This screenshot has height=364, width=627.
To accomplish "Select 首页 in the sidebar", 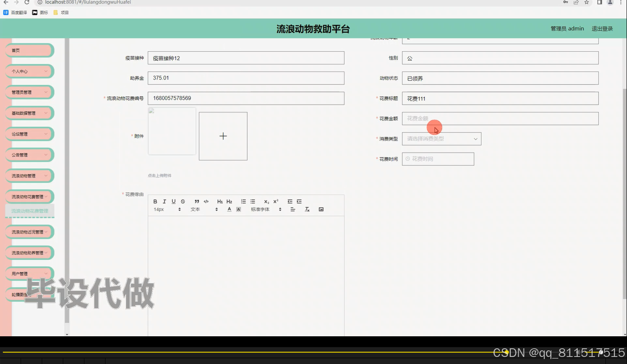I will point(29,50).
